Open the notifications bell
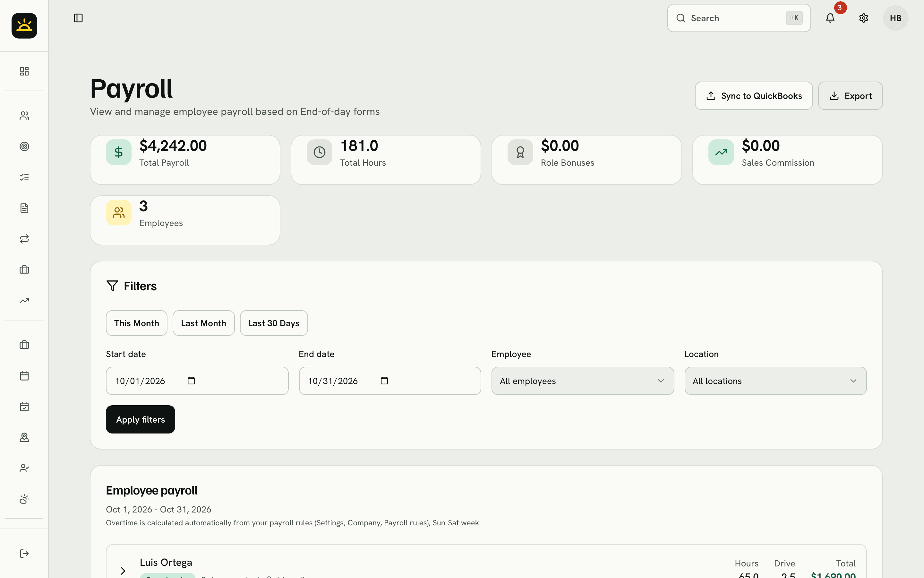 click(830, 18)
